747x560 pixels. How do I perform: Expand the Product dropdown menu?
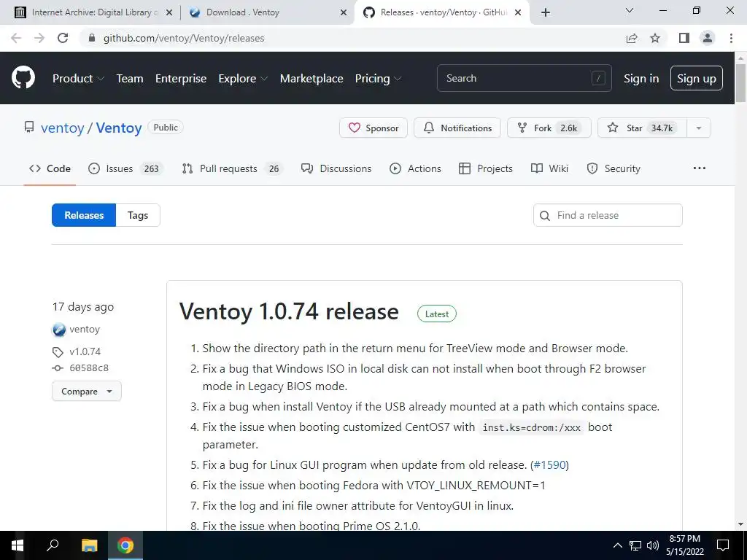pos(78,78)
